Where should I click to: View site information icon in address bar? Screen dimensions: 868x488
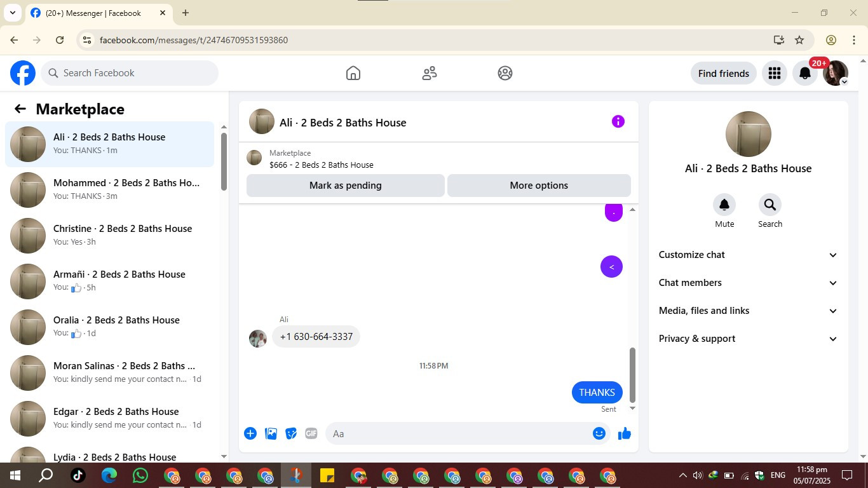(x=88, y=40)
